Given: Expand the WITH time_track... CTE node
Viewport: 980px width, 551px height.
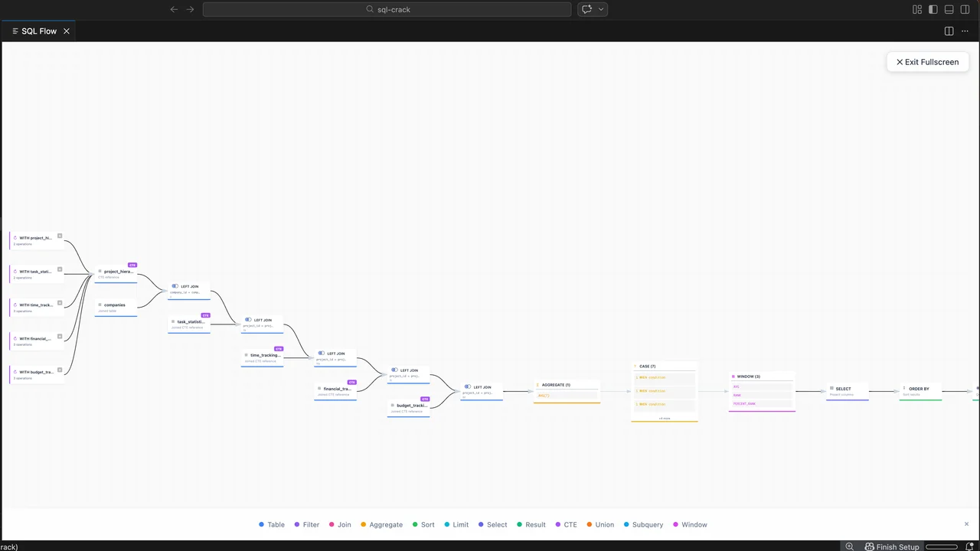Looking at the screenshot, I should [60, 303].
